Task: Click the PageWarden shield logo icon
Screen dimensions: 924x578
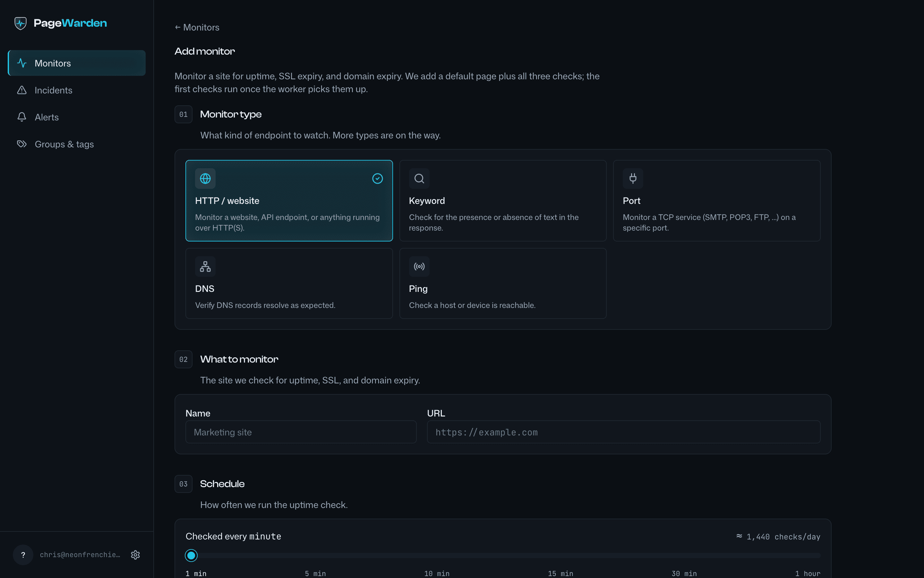Action: 21,23
